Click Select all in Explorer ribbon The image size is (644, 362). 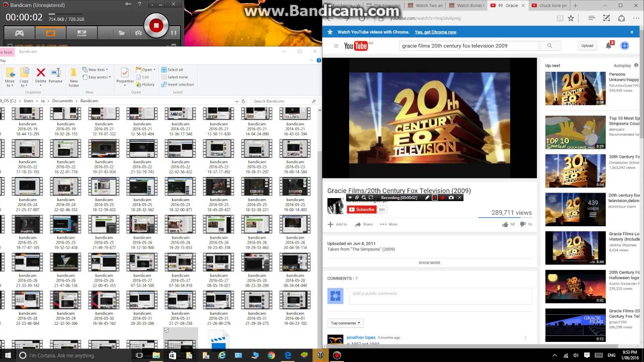172,70
